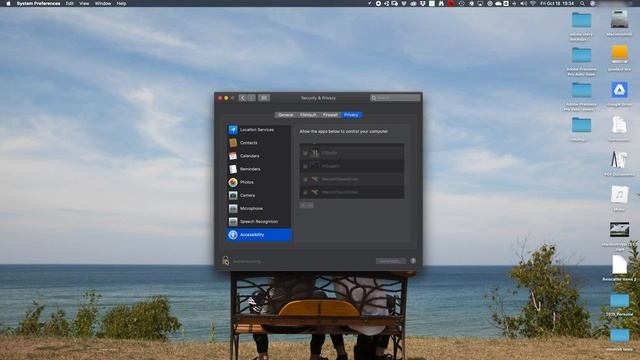640x360 pixels.
Task: Click the forward navigation arrow
Action: click(x=251, y=98)
